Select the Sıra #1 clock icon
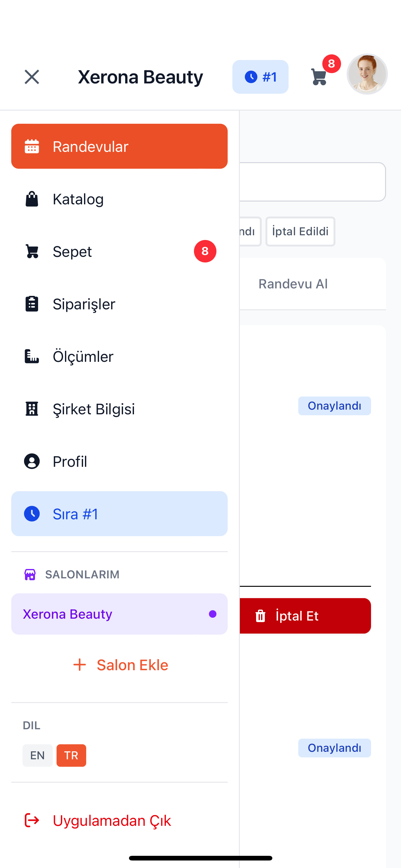This screenshot has width=401, height=868. pyautogui.click(x=32, y=514)
